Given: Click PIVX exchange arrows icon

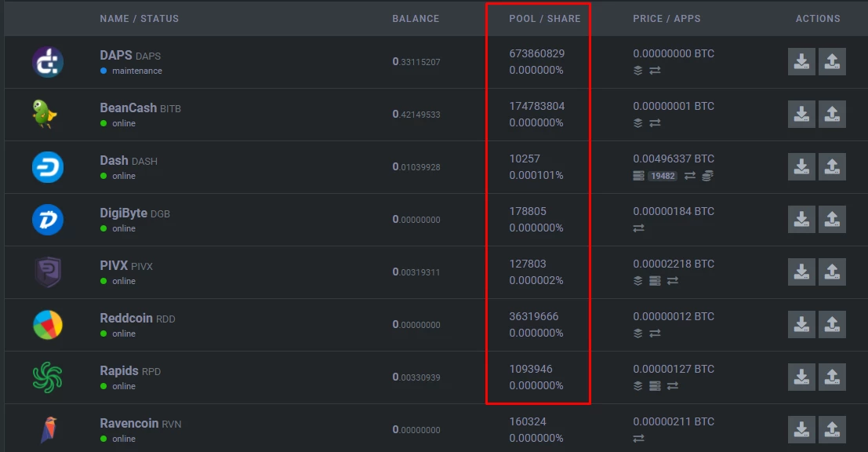Looking at the screenshot, I should point(673,281).
